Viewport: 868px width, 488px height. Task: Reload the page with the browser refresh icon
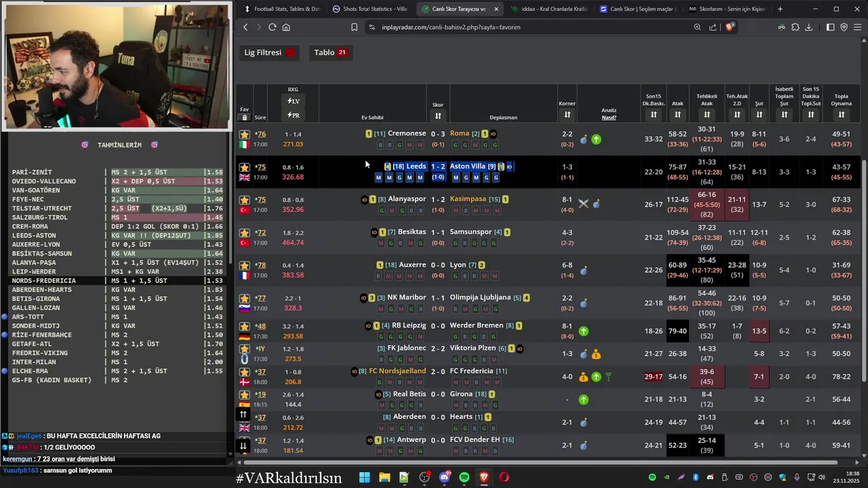click(273, 27)
